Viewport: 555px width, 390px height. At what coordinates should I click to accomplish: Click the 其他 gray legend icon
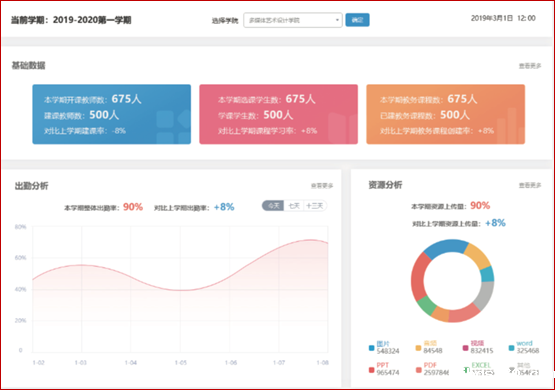click(x=512, y=370)
